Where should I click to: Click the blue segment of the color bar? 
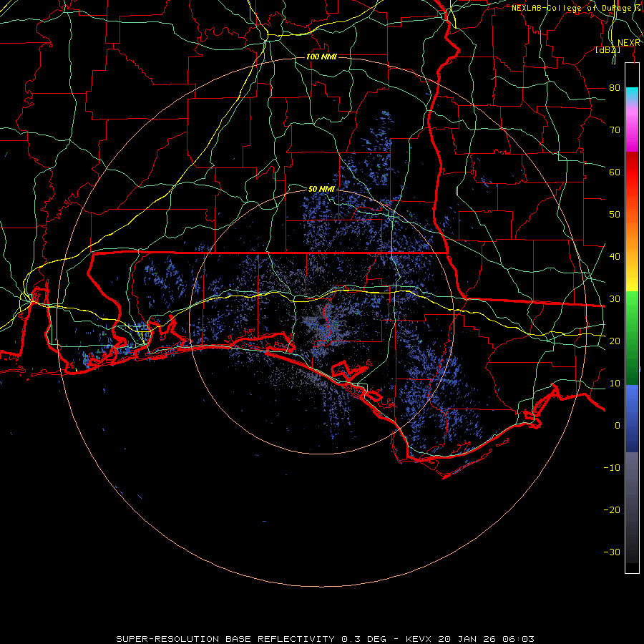(x=632, y=419)
